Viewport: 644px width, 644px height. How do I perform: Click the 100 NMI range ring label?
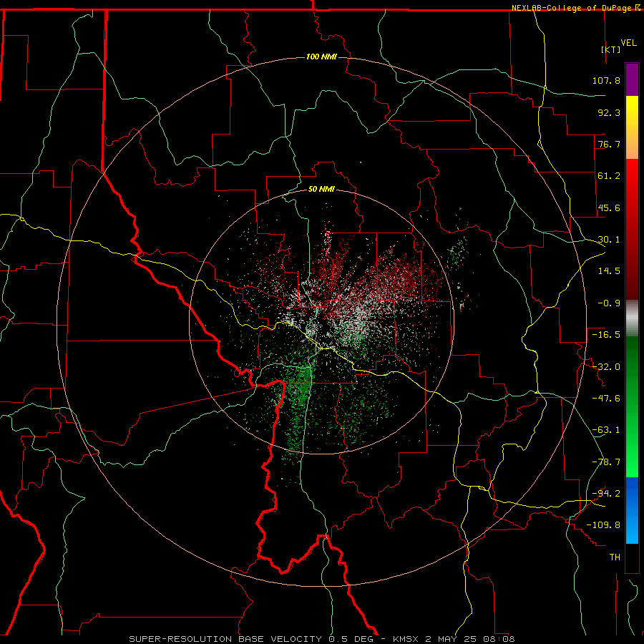(321, 57)
